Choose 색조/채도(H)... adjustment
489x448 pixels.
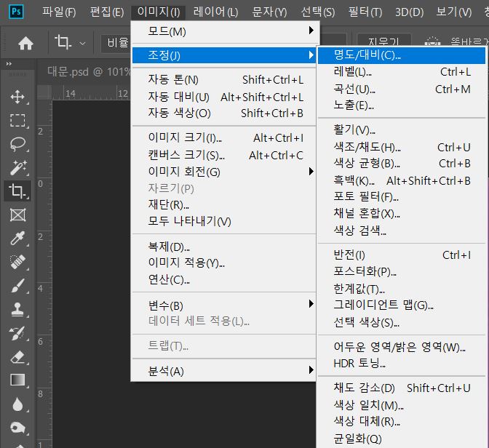click(x=402, y=147)
